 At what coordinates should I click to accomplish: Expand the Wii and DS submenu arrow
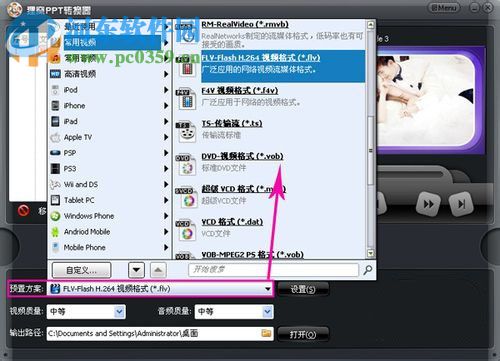(166, 184)
